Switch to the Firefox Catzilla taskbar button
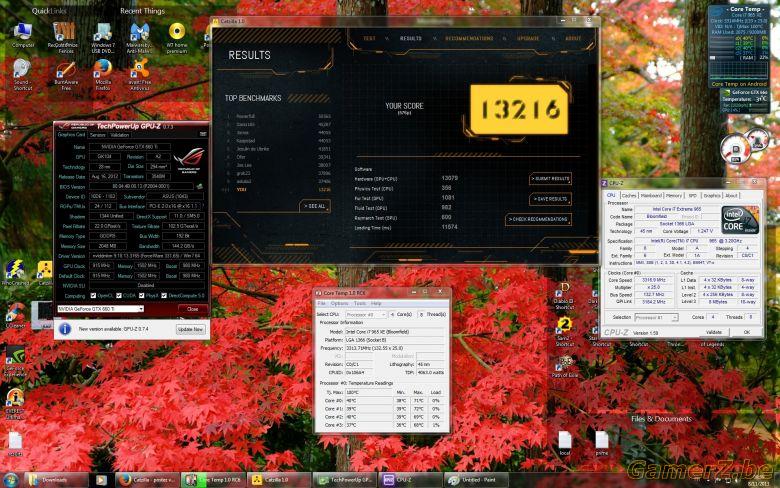The width and height of the screenshot is (780, 488). (x=147, y=480)
